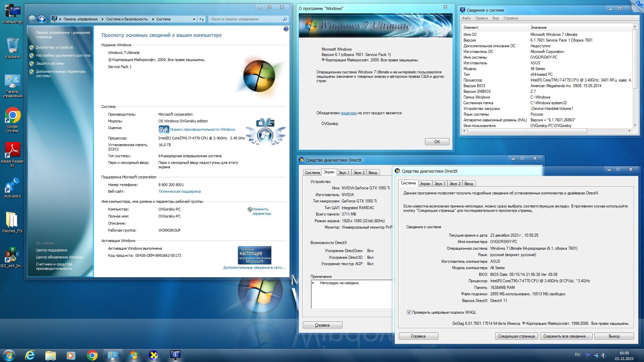Select the Экран tab in DirectX Diagnostics left
The height and width of the screenshot is (362, 644).
coord(329,172)
